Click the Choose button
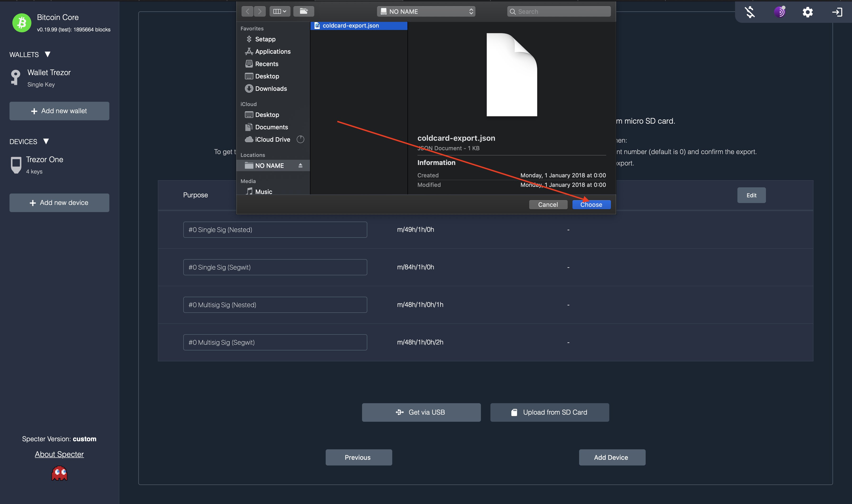The image size is (852, 504). click(591, 204)
